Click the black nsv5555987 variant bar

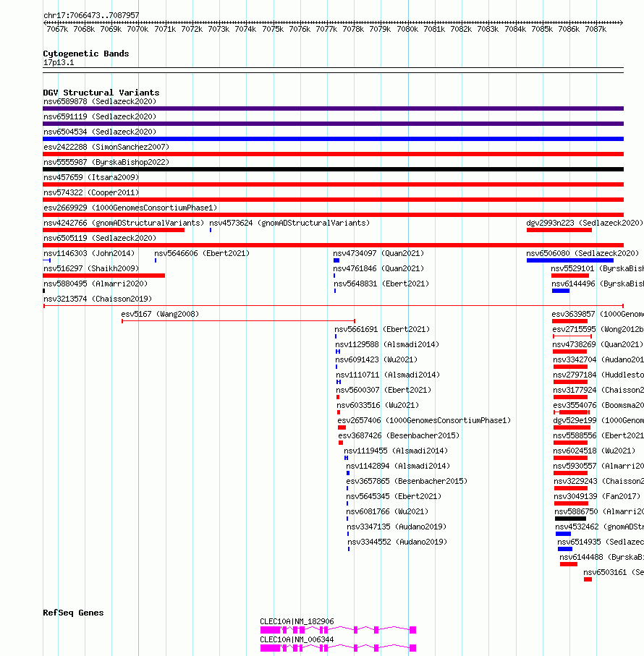(x=333, y=169)
